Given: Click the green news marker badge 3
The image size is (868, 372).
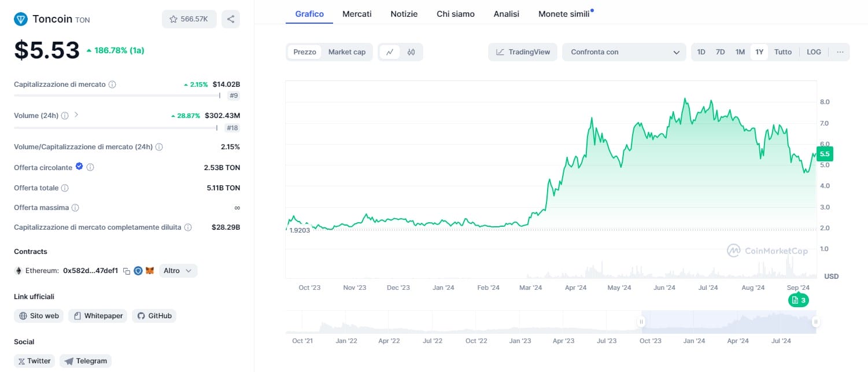Looking at the screenshot, I should (x=799, y=300).
